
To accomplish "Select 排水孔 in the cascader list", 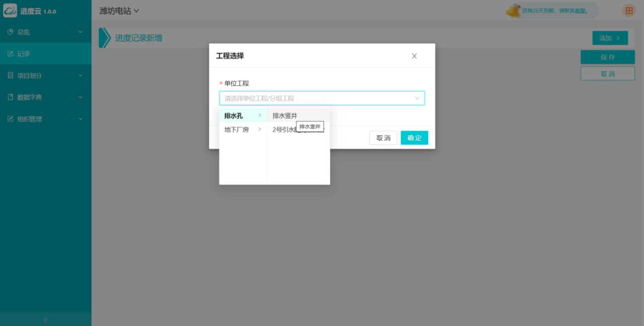I will tap(233, 116).
